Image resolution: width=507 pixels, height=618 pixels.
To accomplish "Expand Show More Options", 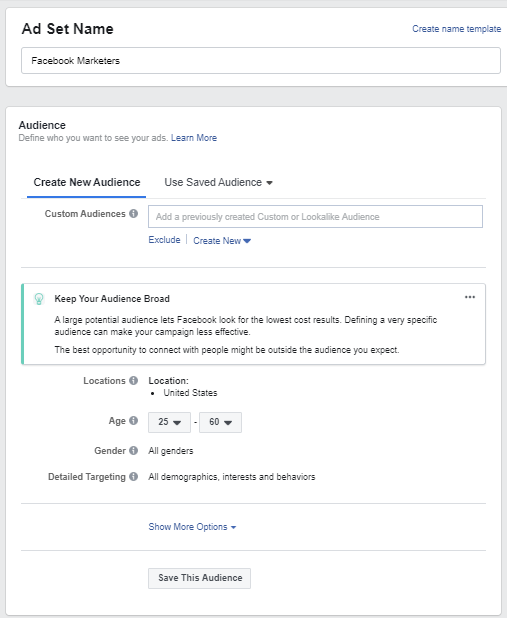I will pyautogui.click(x=192, y=527).
